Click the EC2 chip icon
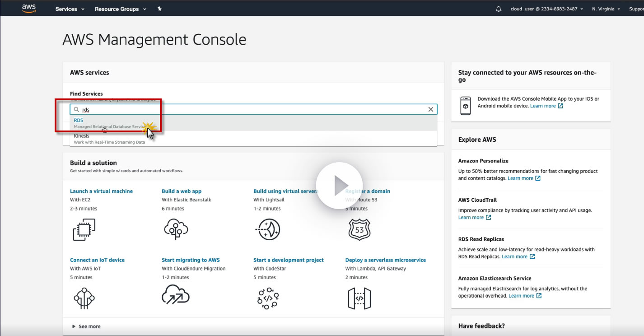Viewport: 644px width, 336px height. tap(84, 229)
